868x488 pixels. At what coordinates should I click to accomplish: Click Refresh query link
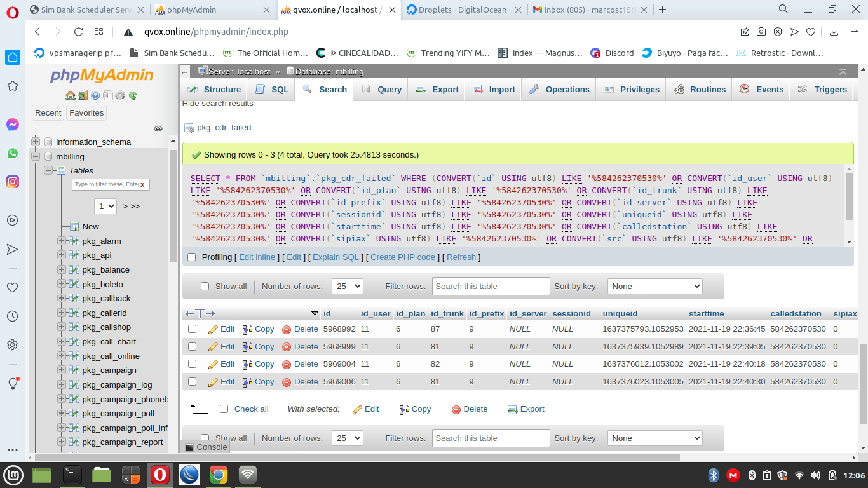461,257
